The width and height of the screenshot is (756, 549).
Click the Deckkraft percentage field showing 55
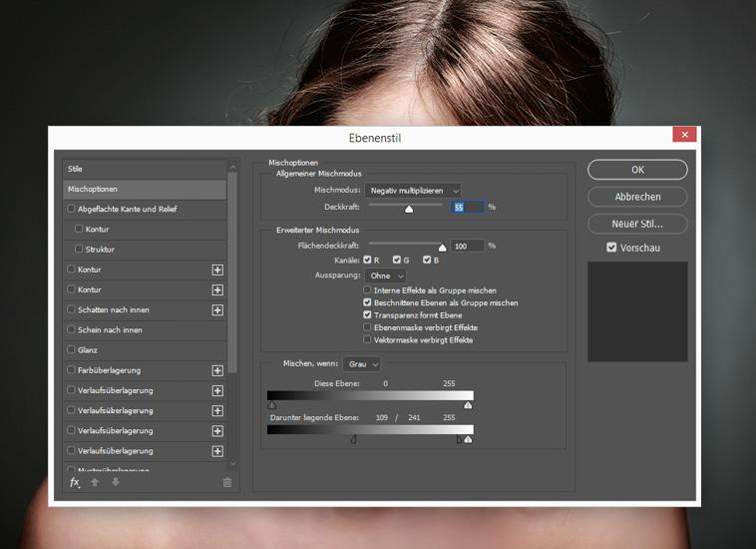[x=467, y=207]
